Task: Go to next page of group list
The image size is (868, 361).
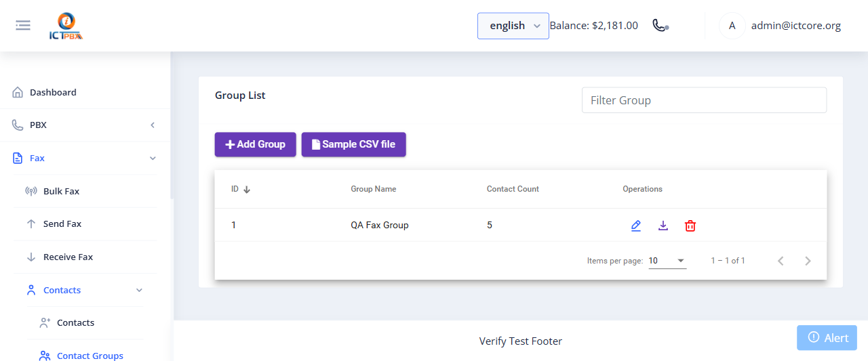Action: 808,261
